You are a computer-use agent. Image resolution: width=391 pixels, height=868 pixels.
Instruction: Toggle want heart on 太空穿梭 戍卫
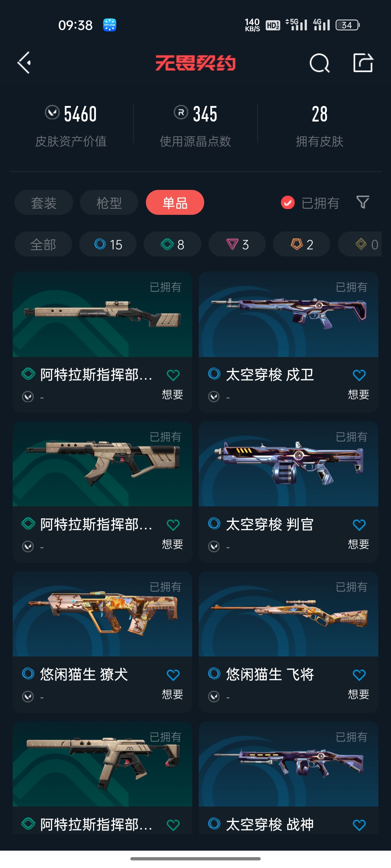(x=359, y=375)
